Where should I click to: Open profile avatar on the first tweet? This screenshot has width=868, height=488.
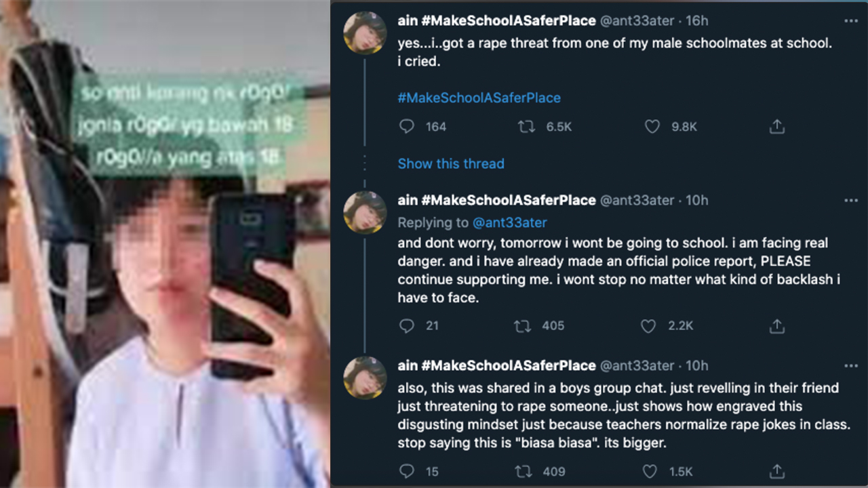point(366,33)
